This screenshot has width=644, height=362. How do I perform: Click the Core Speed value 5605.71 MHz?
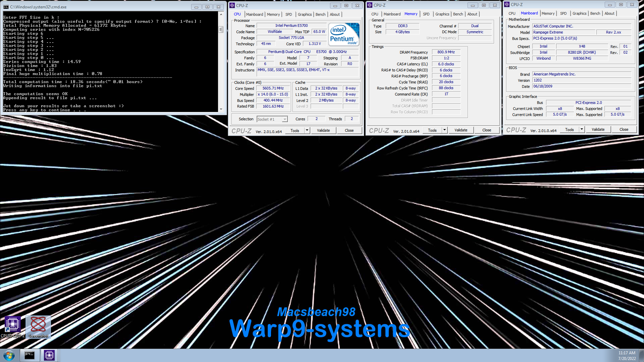(273, 88)
